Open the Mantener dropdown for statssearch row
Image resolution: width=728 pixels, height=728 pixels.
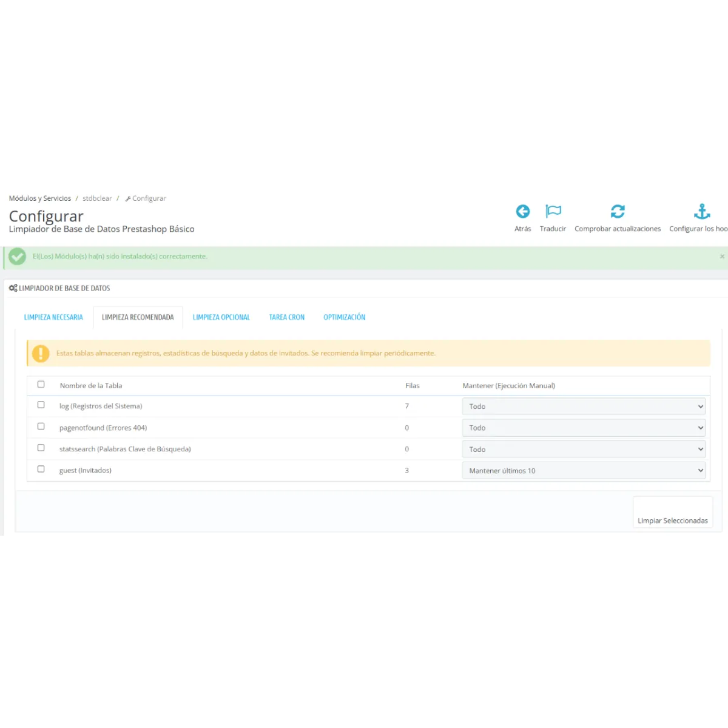584,450
